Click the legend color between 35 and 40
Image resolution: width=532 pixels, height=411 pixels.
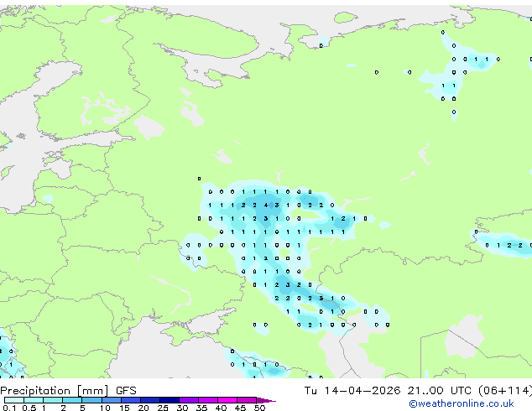[x=208, y=400]
